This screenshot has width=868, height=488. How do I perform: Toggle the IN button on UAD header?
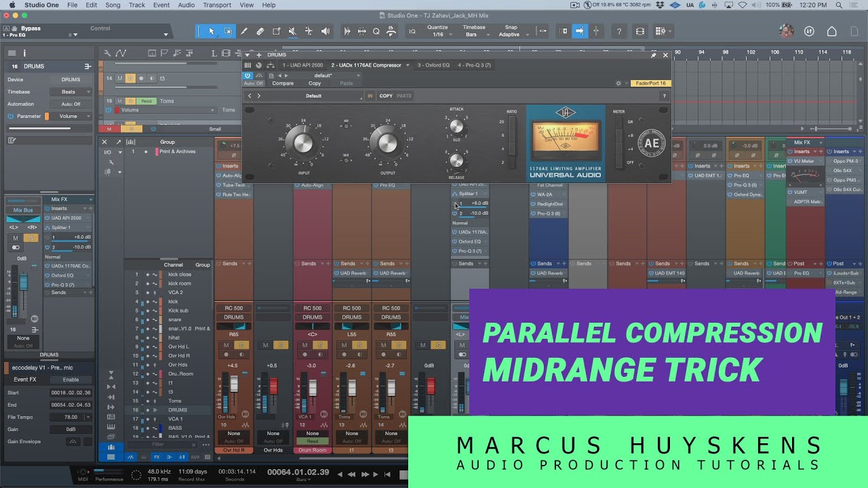370,96
